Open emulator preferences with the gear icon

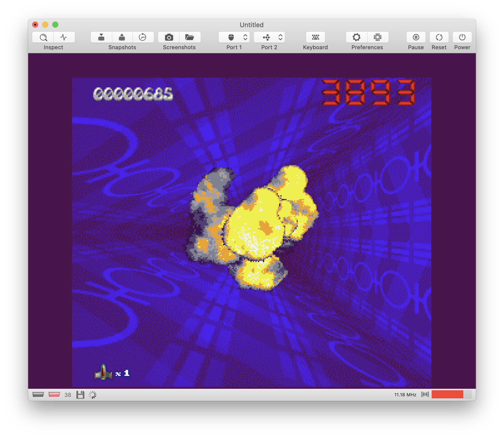(357, 37)
